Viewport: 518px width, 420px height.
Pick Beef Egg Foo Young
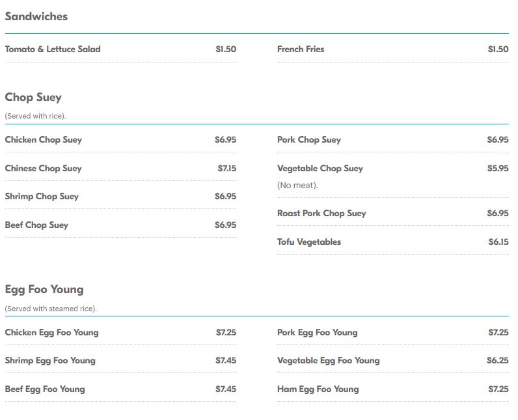[45, 389]
